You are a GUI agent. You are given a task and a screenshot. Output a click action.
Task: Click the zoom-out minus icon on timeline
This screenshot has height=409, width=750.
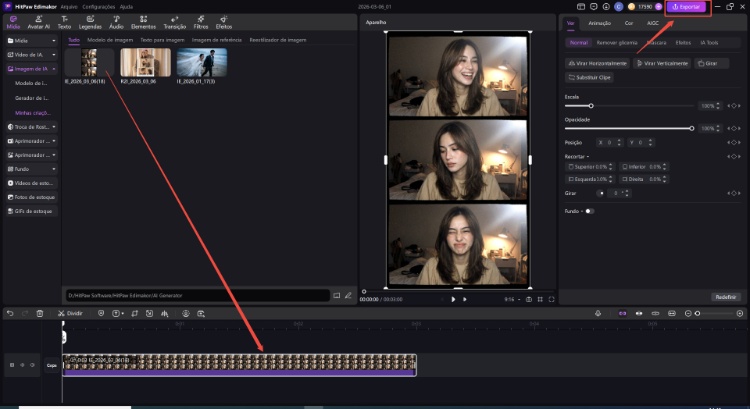tap(688, 313)
